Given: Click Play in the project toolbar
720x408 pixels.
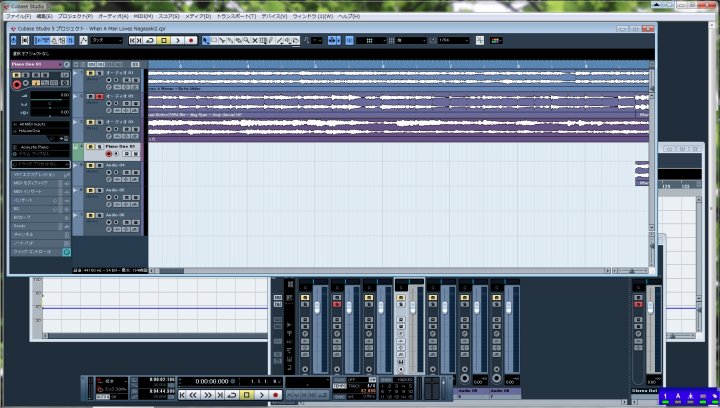Looking at the screenshot, I should tap(178, 40).
